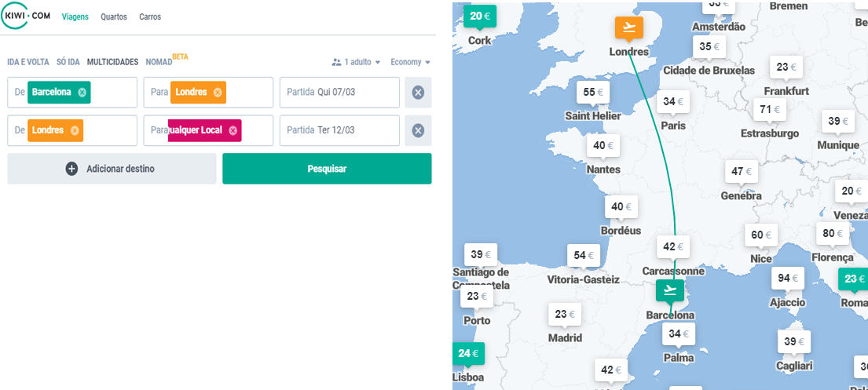Screen dimensions: 868x390
Task: Select the Multicidades trip type
Action: click(112, 62)
